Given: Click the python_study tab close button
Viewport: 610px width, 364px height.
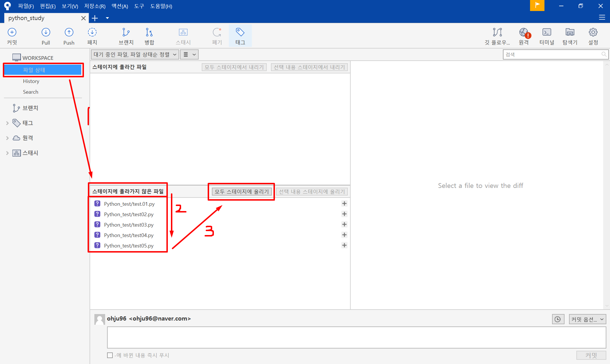Looking at the screenshot, I should pos(83,18).
